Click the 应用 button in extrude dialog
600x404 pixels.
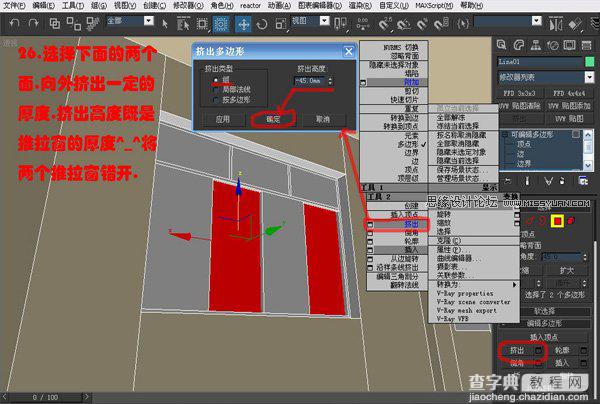223,119
